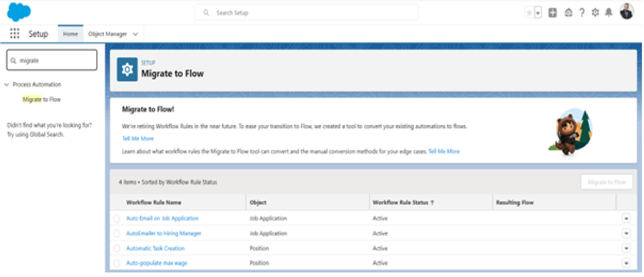Open the favorites list dropdown arrow
This screenshot has height=277, width=644.
(x=538, y=13)
